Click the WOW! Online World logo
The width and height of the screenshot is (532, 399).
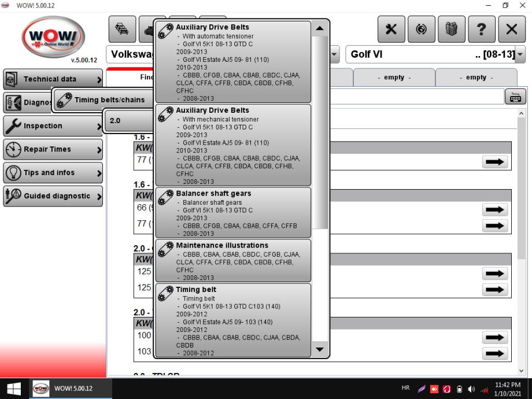(x=53, y=36)
